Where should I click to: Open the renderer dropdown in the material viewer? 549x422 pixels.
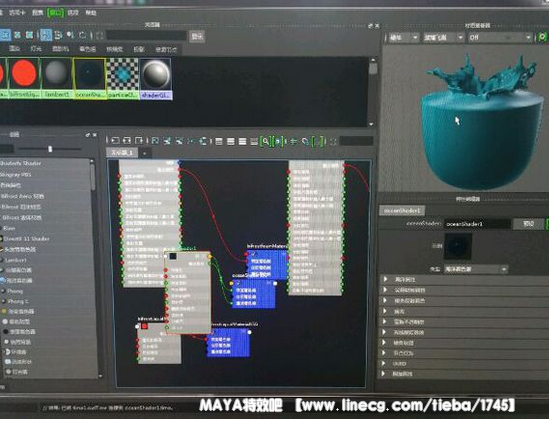pos(403,37)
